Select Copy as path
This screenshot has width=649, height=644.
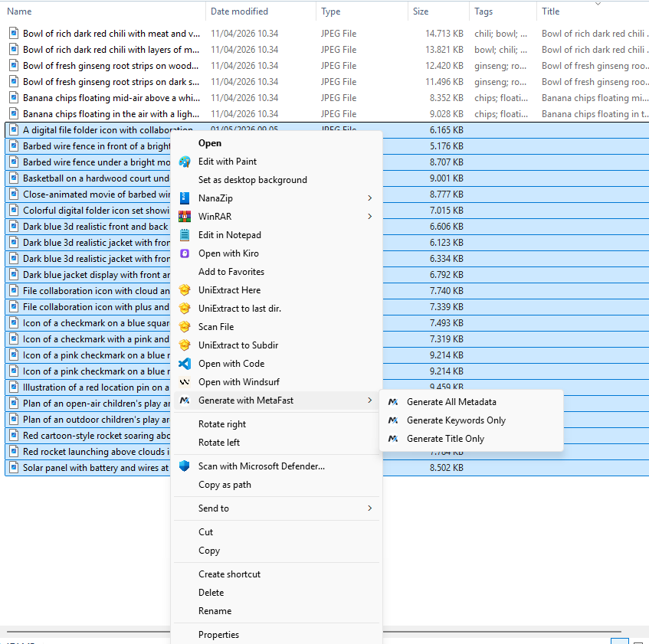pos(277,485)
